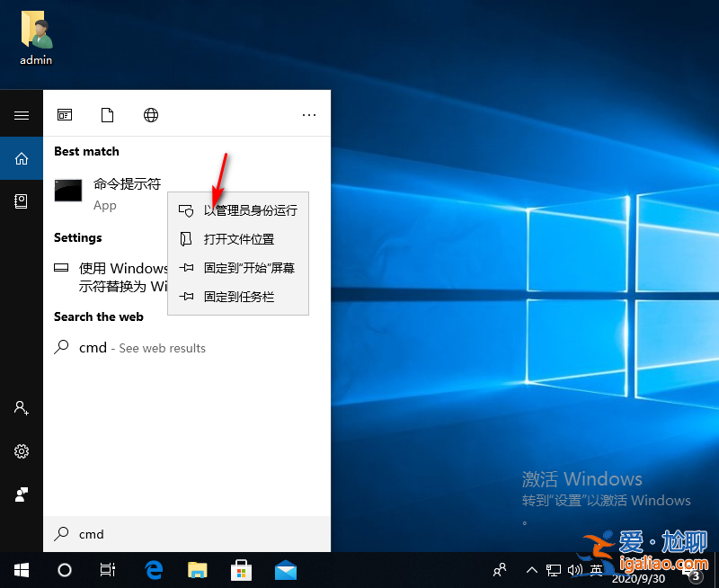
Task: Launch Microsoft Edge from the taskbar
Action: pos(153,570)
